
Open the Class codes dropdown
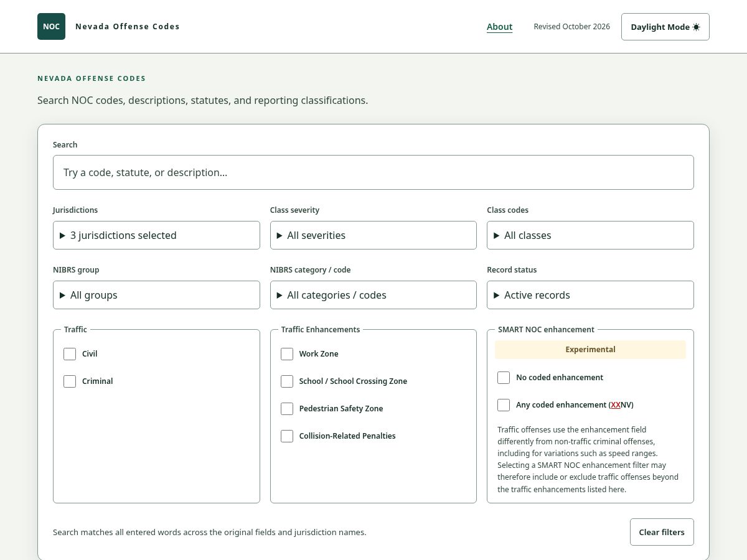pos(590,235)
